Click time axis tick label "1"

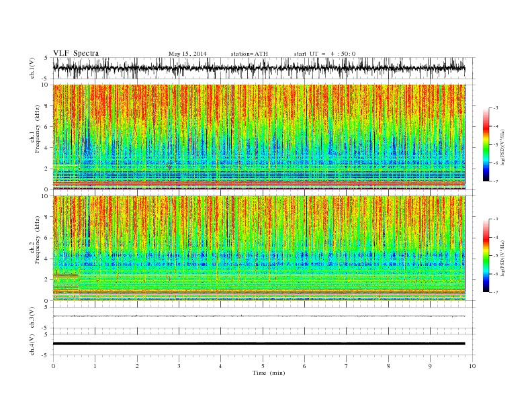[95, 366]
